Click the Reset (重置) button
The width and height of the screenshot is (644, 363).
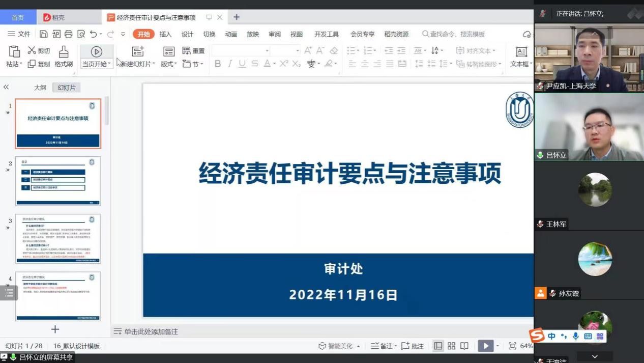coord(193,51)
